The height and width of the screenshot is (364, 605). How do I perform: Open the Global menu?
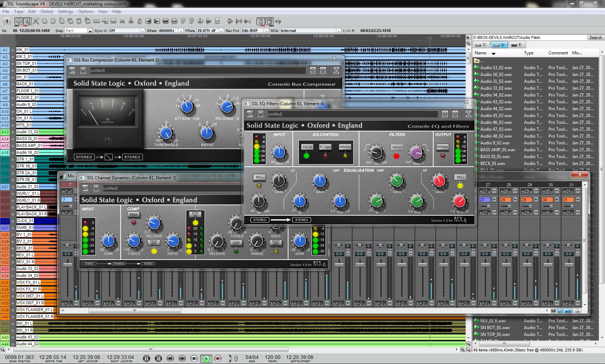point(47,12)
